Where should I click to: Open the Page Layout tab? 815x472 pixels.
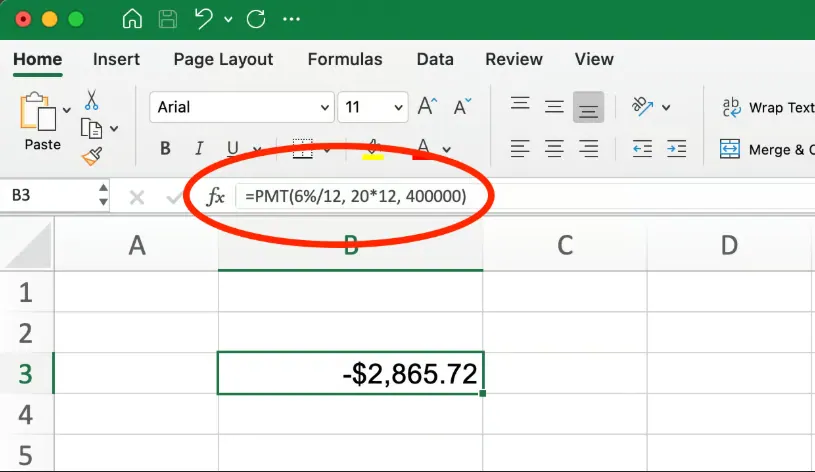[x=223, y=59]
